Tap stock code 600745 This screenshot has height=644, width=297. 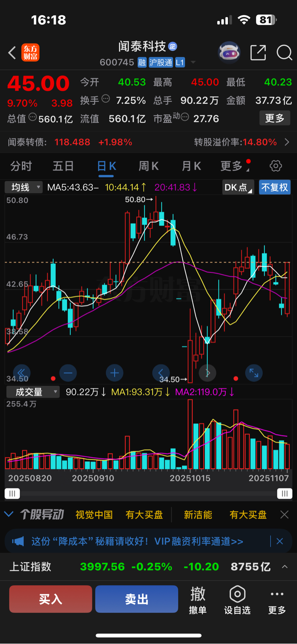pyautogui.click(x=117, y=62)
